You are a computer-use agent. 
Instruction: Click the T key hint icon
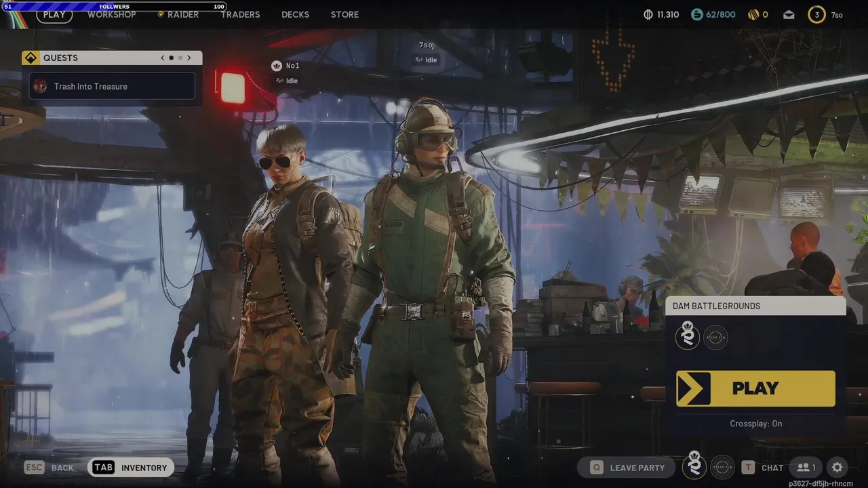click(x=748, y=467)
